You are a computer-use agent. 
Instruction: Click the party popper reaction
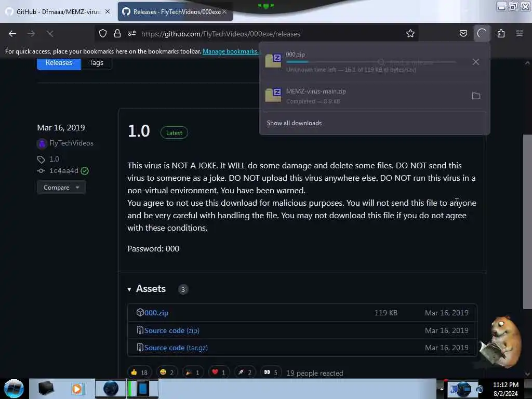coord(192,373)
